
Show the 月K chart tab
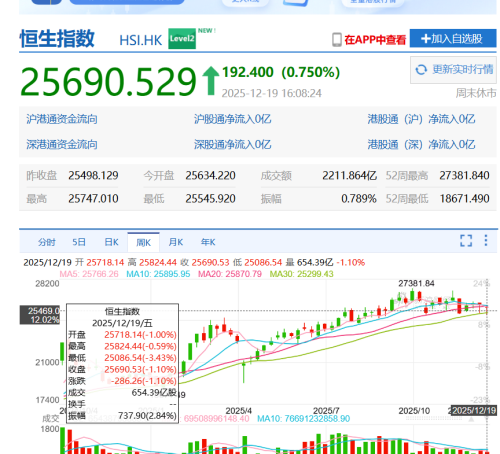[176, 242]
